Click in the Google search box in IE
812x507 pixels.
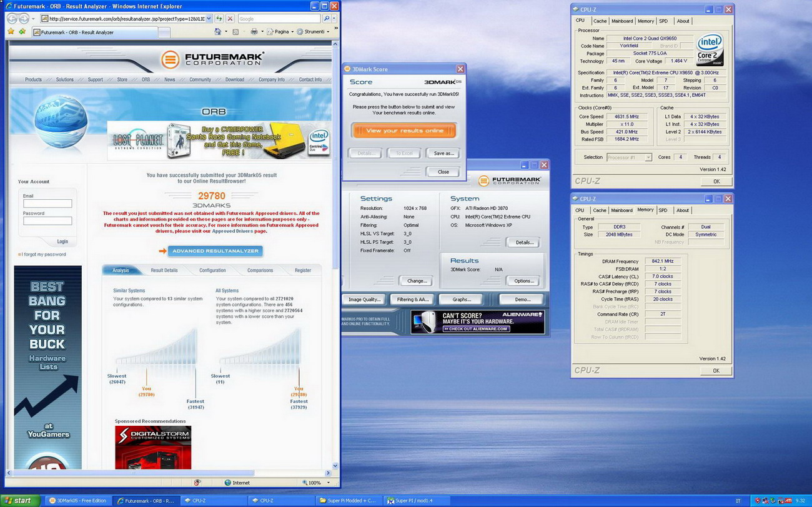279,19
